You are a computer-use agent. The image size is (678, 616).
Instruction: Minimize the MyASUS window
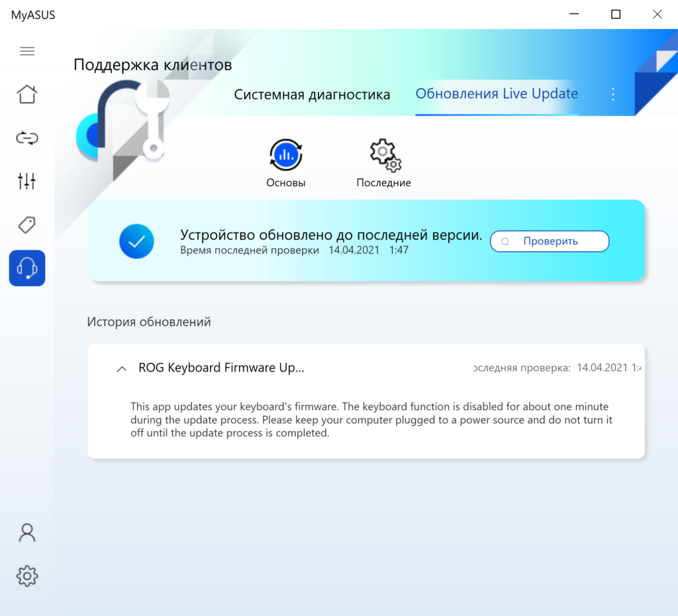point(574,15)
